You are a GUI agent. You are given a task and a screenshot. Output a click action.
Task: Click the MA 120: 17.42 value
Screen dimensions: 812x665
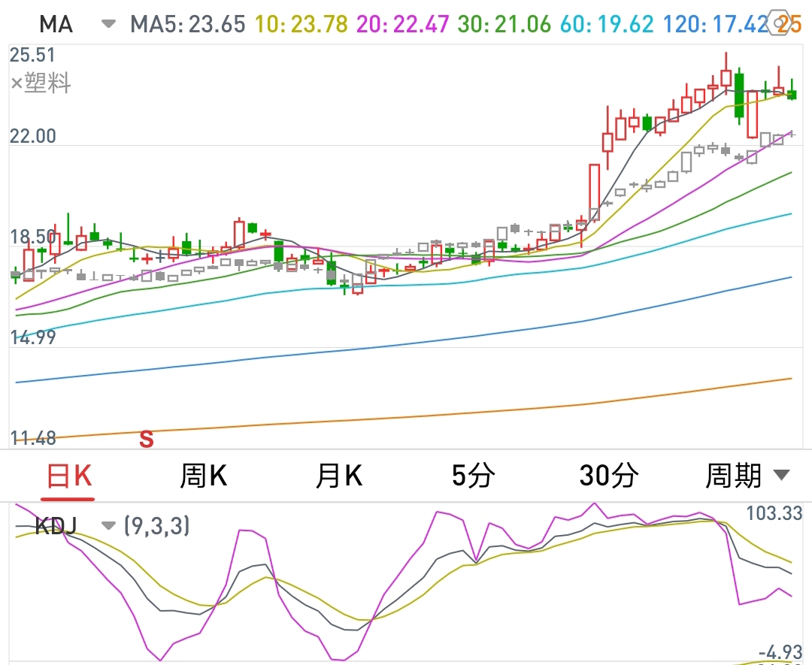[x=716, y=24]
